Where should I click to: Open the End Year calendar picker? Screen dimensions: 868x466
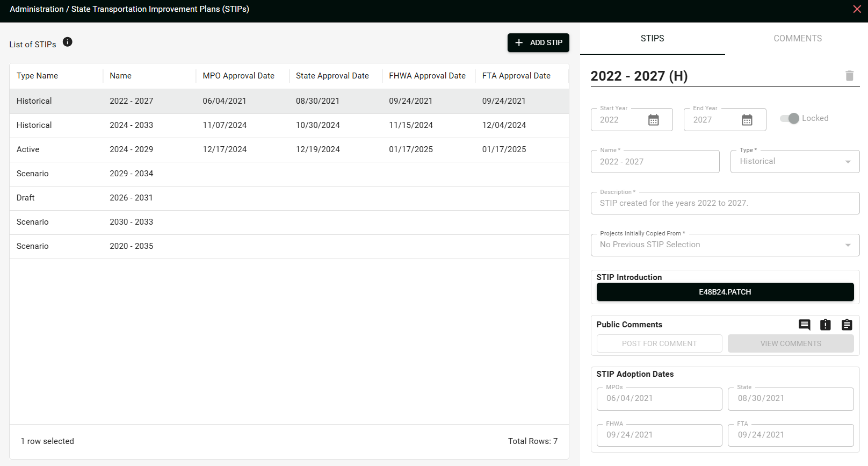tap(747, 120)
